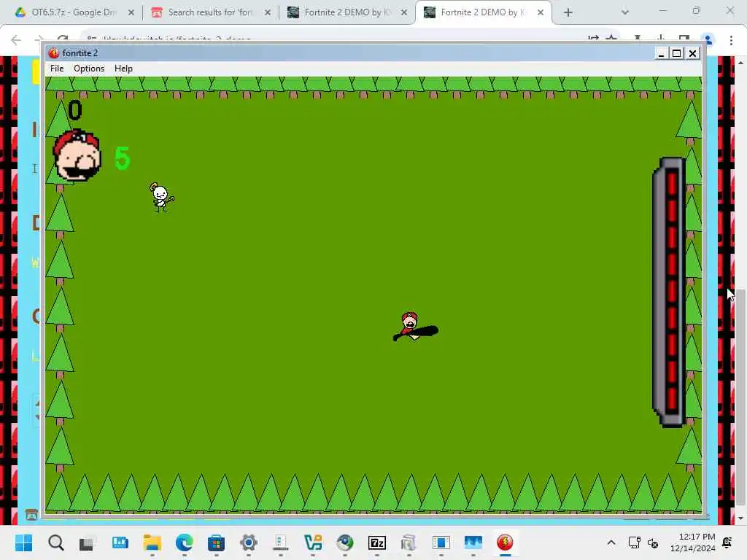Open Microsoft Edge from taskbar
The width and height of the screenshot is (747, 560).
pos(185,542)
